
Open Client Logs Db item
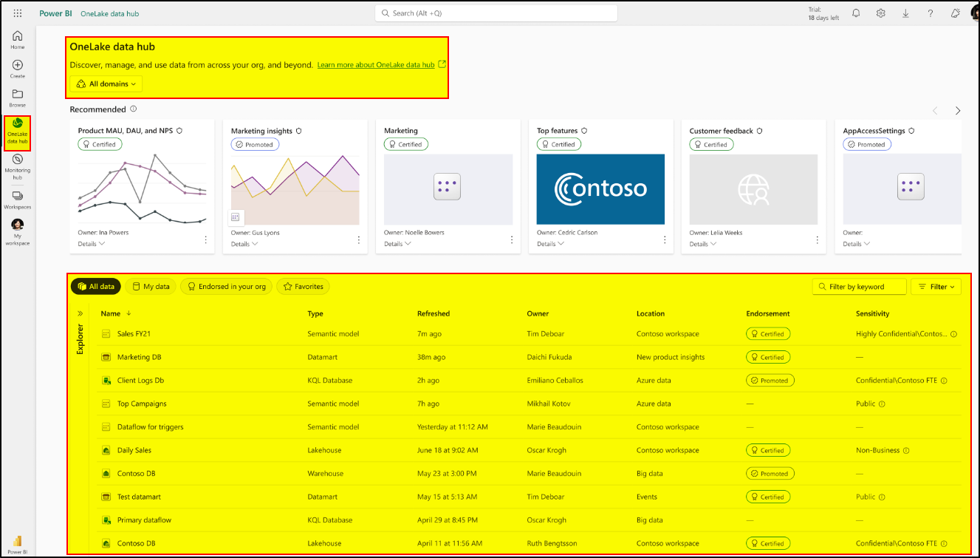pyautogui.click(x=140, y=381)
